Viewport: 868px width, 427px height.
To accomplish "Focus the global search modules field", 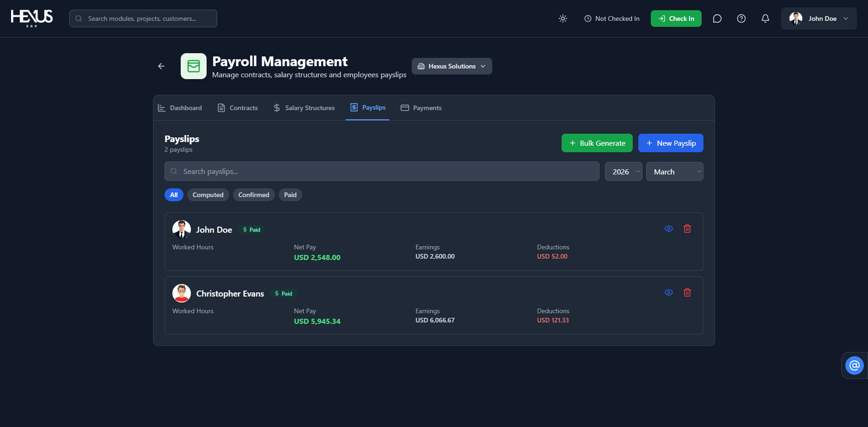I will 143,19.
